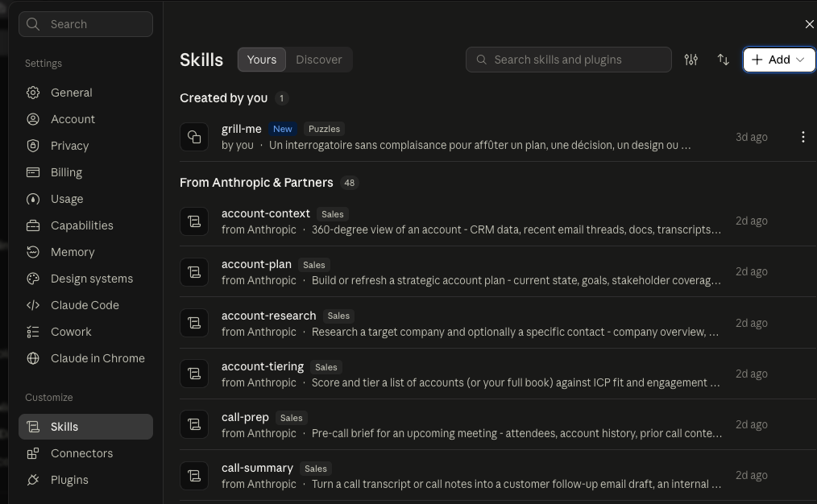Open General settings
The height and width of the screenshot is (504, 817).
(x=85, y=93)
